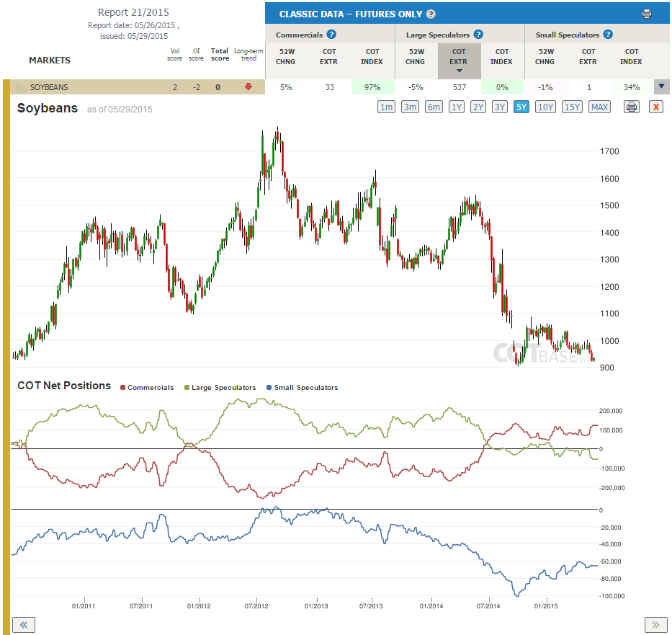Sort by Commercials COT EXTR column

click(x=328, y=57)
